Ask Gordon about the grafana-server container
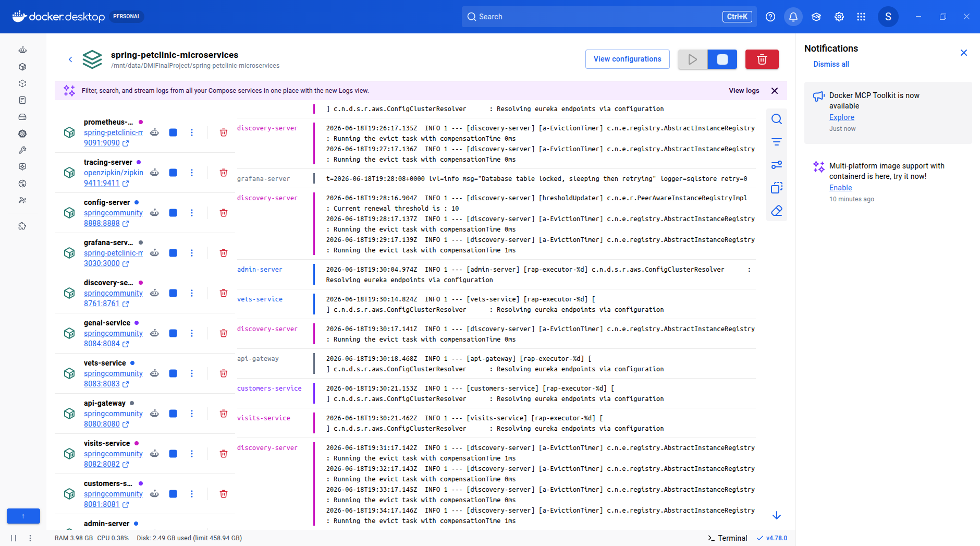This screenshot has width=980, height=546. (x=155, y=253)
